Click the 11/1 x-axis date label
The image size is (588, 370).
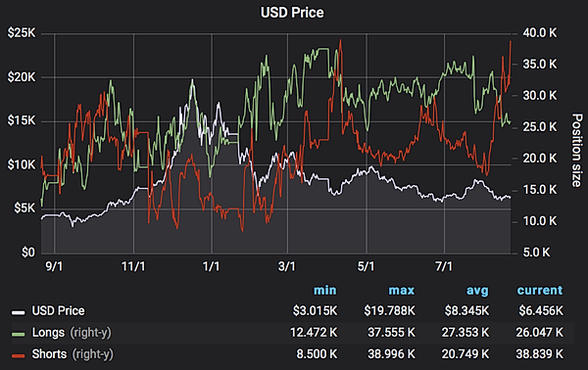pyautogui.click(x=133, y=266)
